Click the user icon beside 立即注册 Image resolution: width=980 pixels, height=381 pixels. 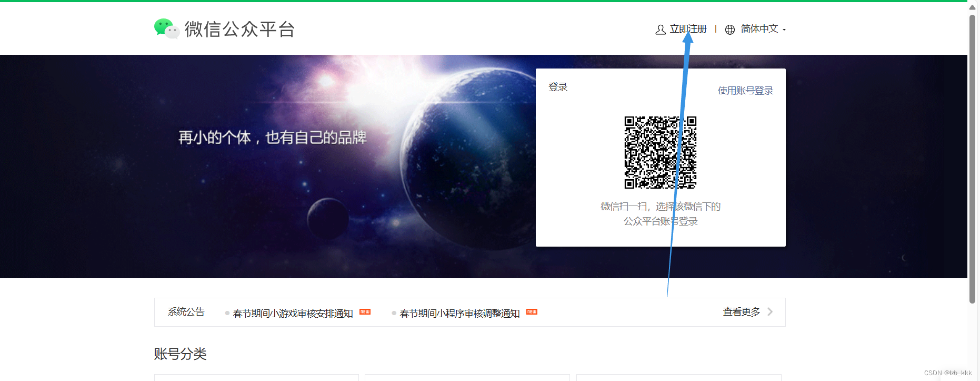(x=661, y=30)
